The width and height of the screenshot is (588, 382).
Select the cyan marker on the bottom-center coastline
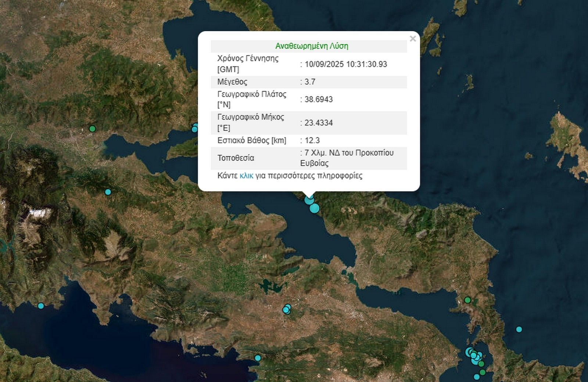pos(258,358)
